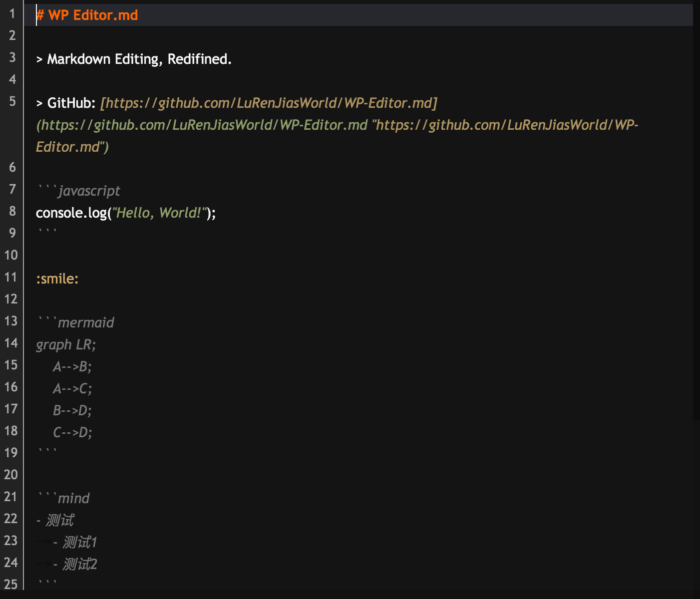Click line number 19 in the gutter
This screenshot has width=700, height=599.
pos(11,453)
